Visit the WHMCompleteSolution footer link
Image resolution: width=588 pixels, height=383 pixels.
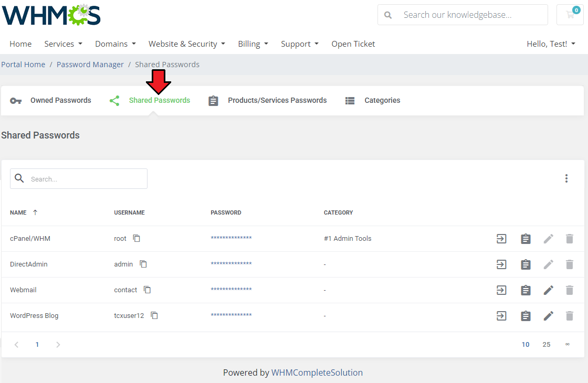point(317,373)
